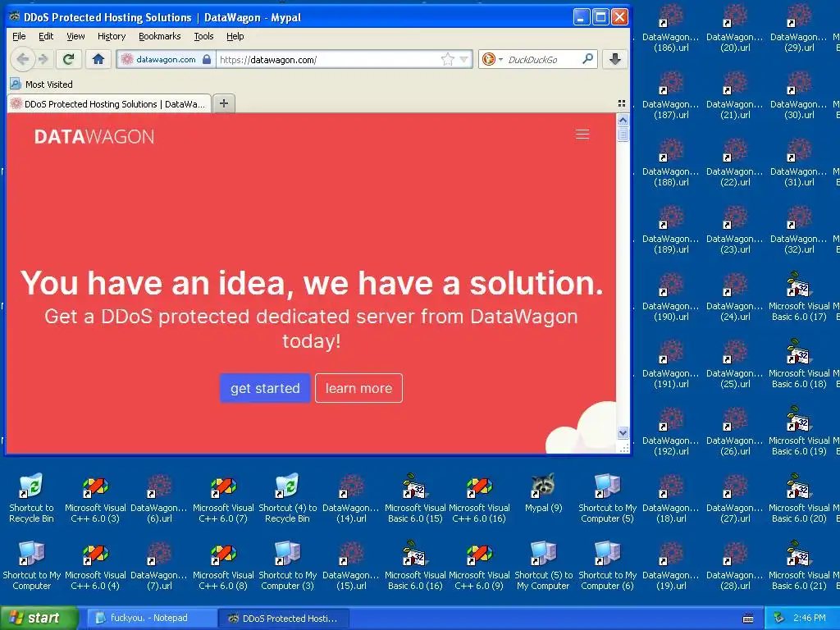Click the DDoS Protected Hosti... taskbar button
The width and height of the screenshot is (840, 630).
(284, 619)
